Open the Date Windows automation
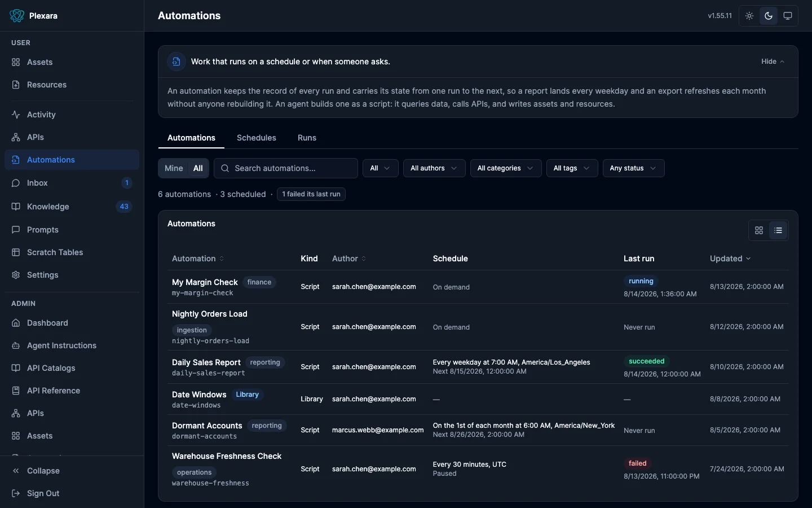The height and width of the screenshot is (508, 812). [x=199, y=395]
